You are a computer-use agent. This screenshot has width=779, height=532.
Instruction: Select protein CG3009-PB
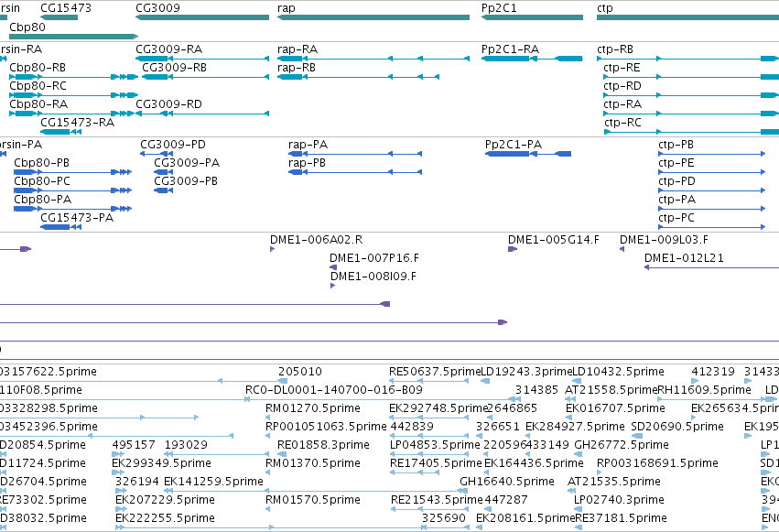[186, 181]
